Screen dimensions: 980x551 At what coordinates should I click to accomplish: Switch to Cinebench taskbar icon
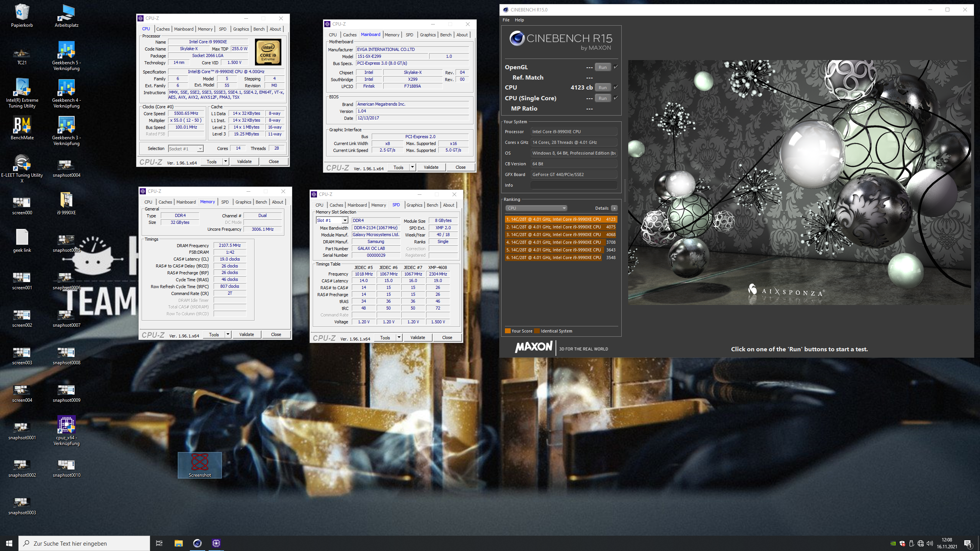[x=197, y=543]
